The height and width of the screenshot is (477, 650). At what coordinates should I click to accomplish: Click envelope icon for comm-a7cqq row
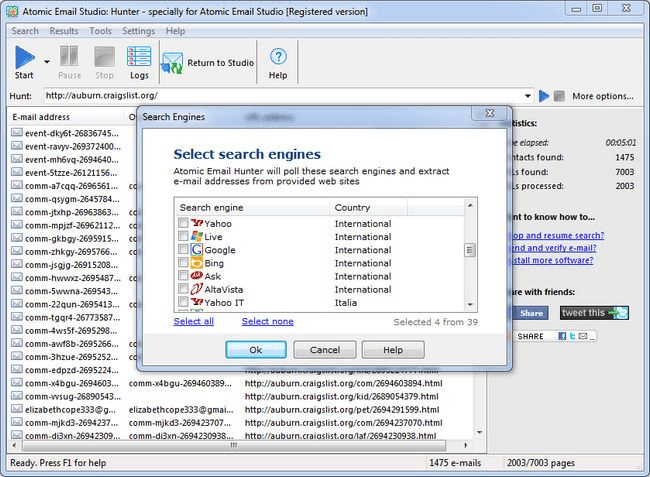17,185
